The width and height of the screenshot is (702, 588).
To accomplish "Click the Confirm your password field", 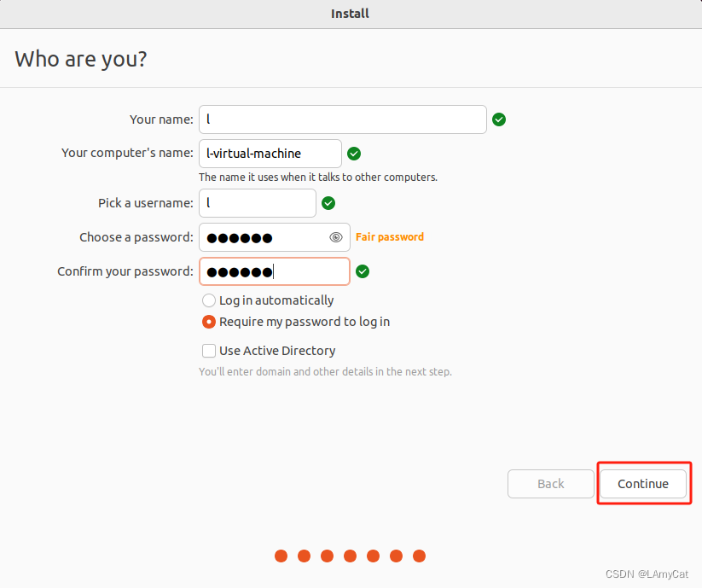I will click(275, 271).
